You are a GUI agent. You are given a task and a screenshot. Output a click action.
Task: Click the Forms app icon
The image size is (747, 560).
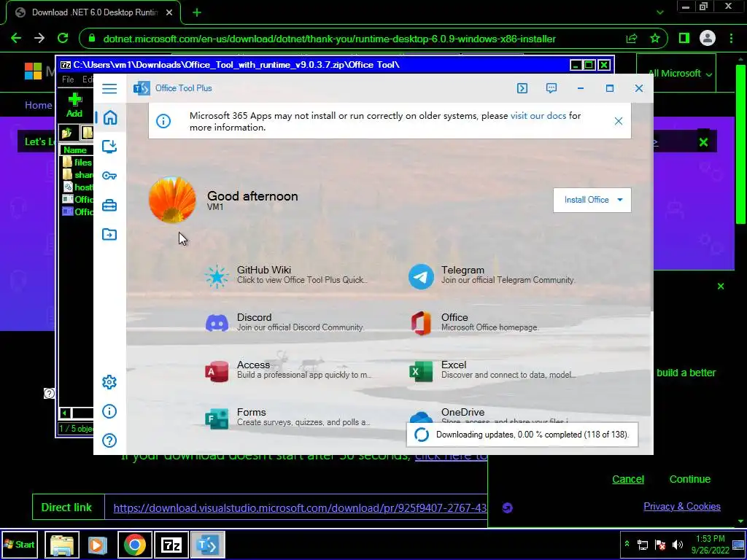tap(217, 419)
